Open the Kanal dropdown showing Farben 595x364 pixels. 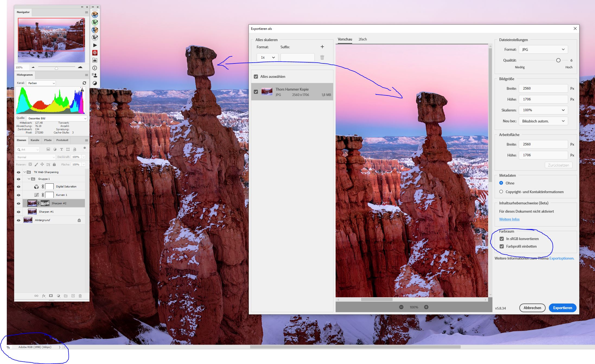41,83
